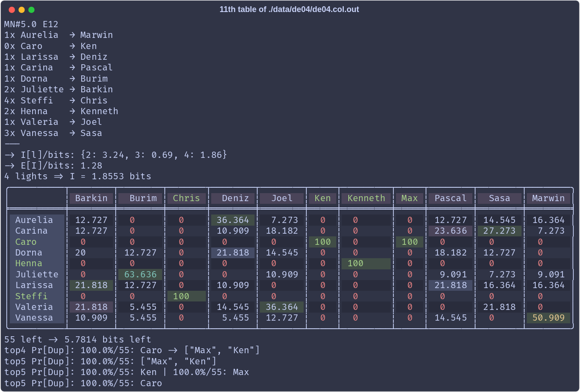Click the green Chris column header

186,198
